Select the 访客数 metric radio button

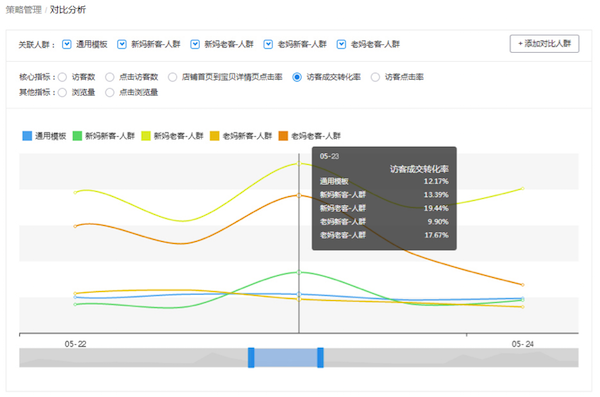(x=62, y=77)
